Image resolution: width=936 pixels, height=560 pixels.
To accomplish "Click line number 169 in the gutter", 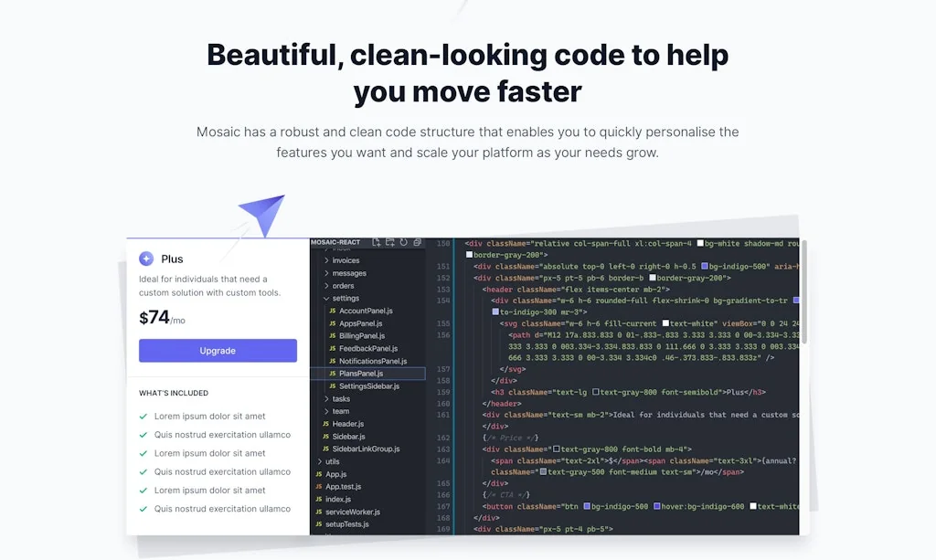I will pyautogui.click(x=443, y=529).
